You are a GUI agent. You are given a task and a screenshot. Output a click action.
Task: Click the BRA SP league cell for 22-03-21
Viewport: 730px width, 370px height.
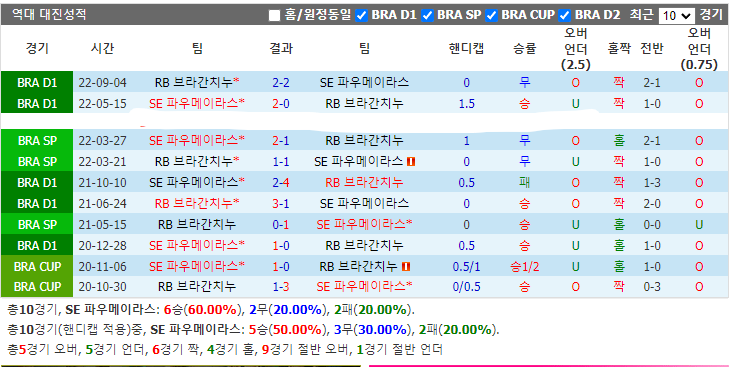37,161
